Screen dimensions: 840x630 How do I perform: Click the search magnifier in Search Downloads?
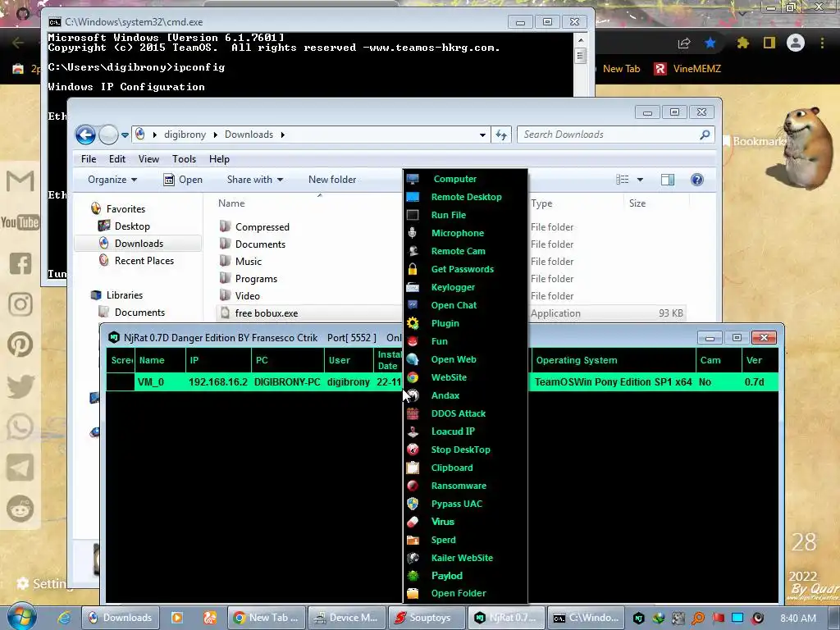coord(705,135)
